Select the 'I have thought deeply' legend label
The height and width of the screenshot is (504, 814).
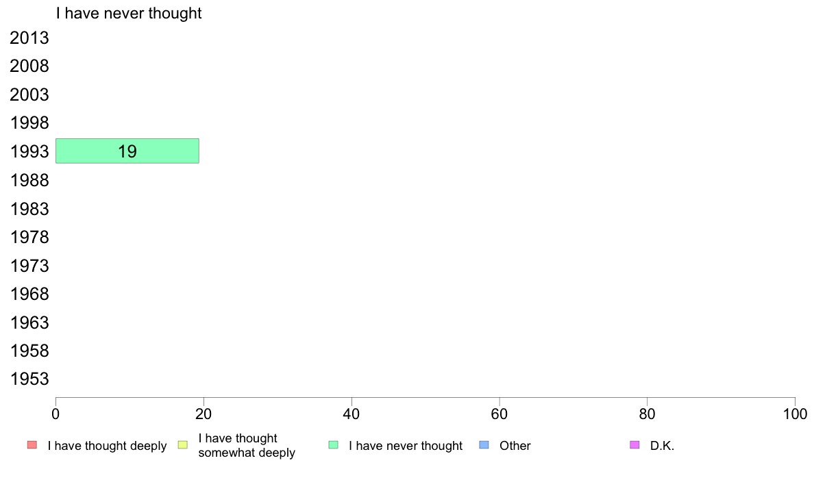click(107, 446)
